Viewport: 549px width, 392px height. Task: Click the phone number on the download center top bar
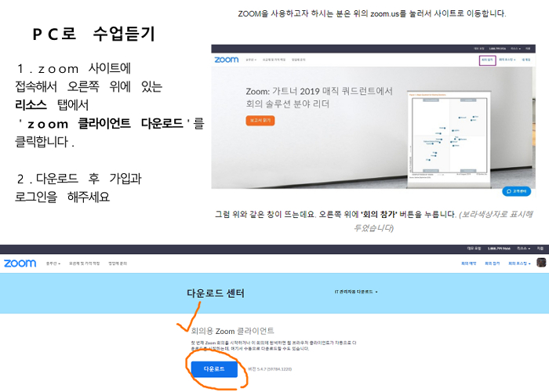point(499,249)
